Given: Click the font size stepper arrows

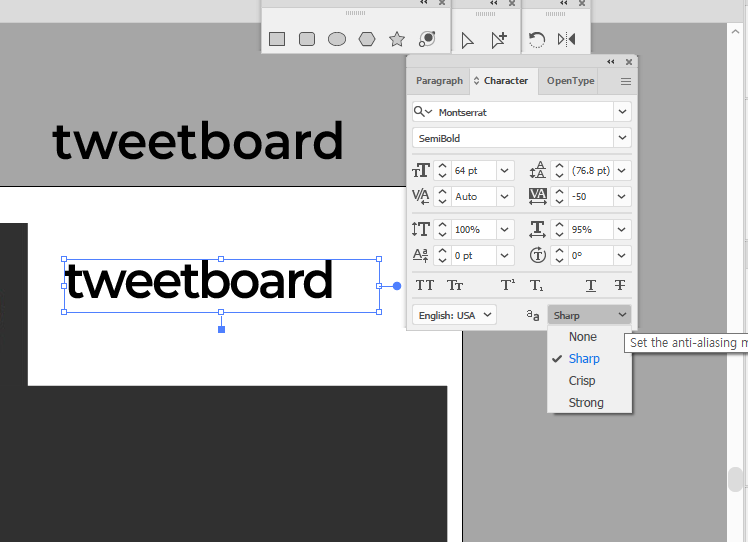Looking at the screenshot, I should pyautogui.click(x=442, y=171).
